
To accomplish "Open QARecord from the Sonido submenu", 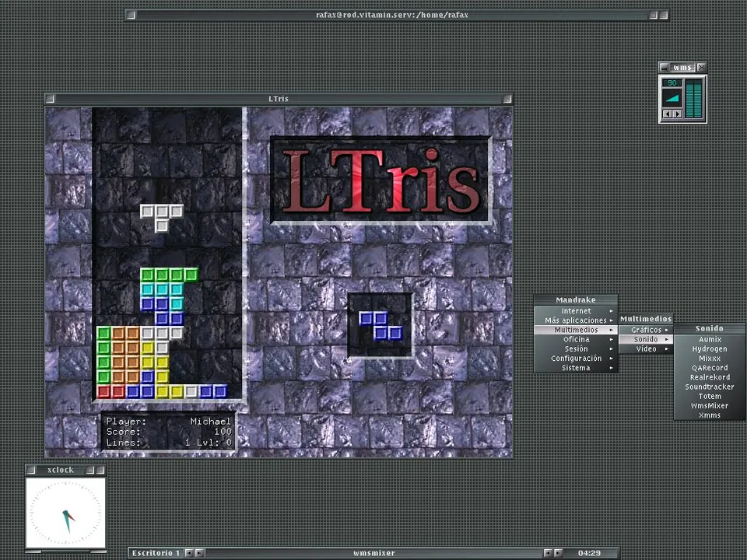I will coord(710,368).
